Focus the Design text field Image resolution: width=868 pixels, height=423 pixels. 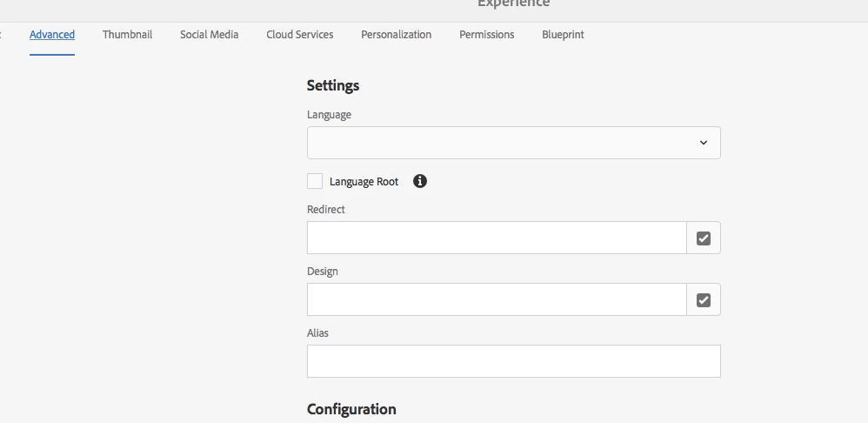pos(497,299)
